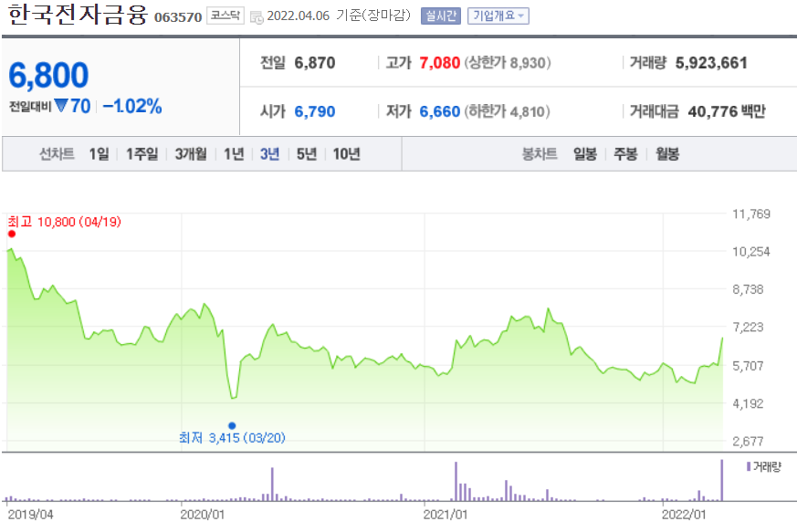Click the stock name 한국전자금융
797x532 pixels.
[78, 15]
